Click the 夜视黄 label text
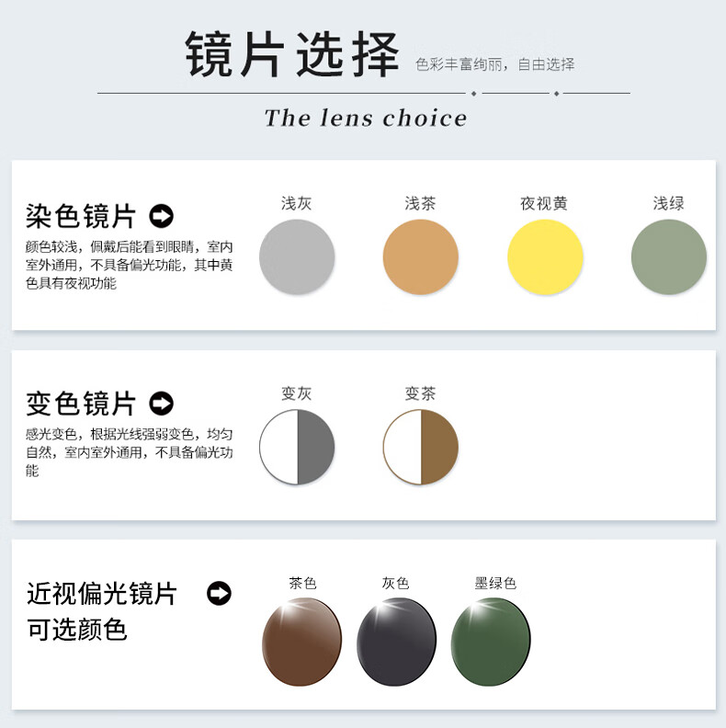Image resolution: width=726 pixels, height=728 pixels. coord(543,203)
